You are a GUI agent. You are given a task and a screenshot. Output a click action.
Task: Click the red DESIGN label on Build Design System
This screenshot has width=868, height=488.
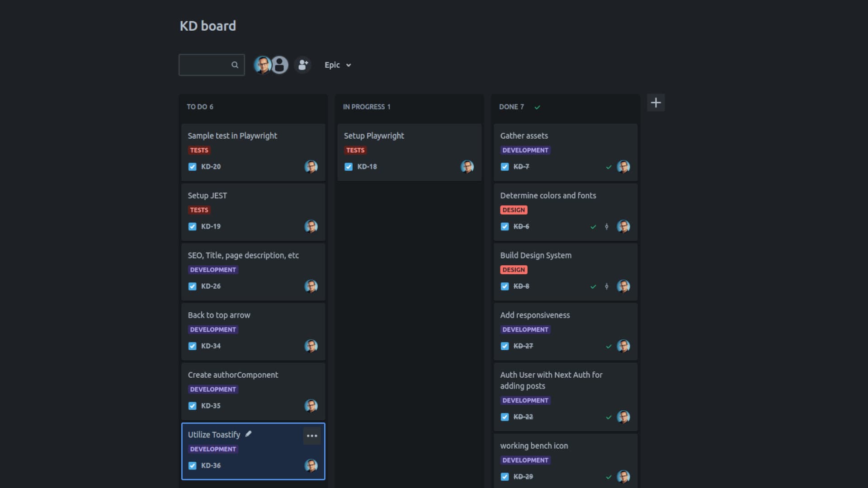(x=514, y=270)
